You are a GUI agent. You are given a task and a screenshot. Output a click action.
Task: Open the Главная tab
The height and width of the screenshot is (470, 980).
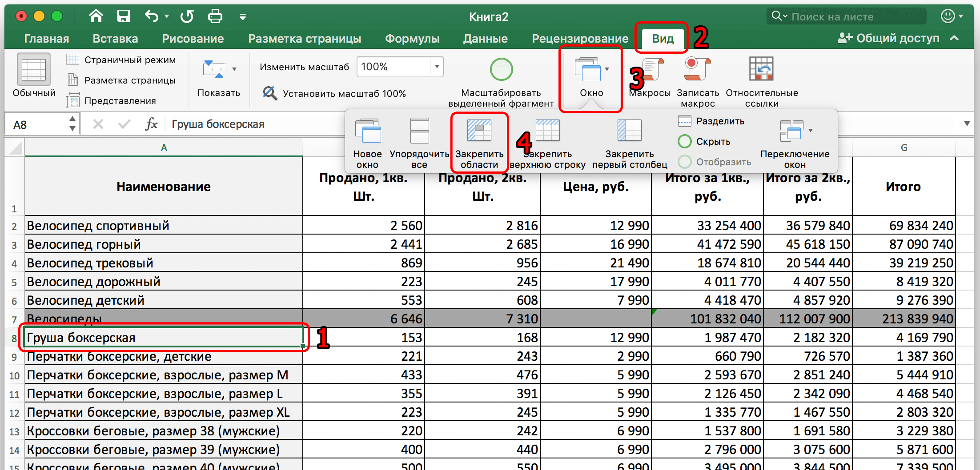(47, 39)
